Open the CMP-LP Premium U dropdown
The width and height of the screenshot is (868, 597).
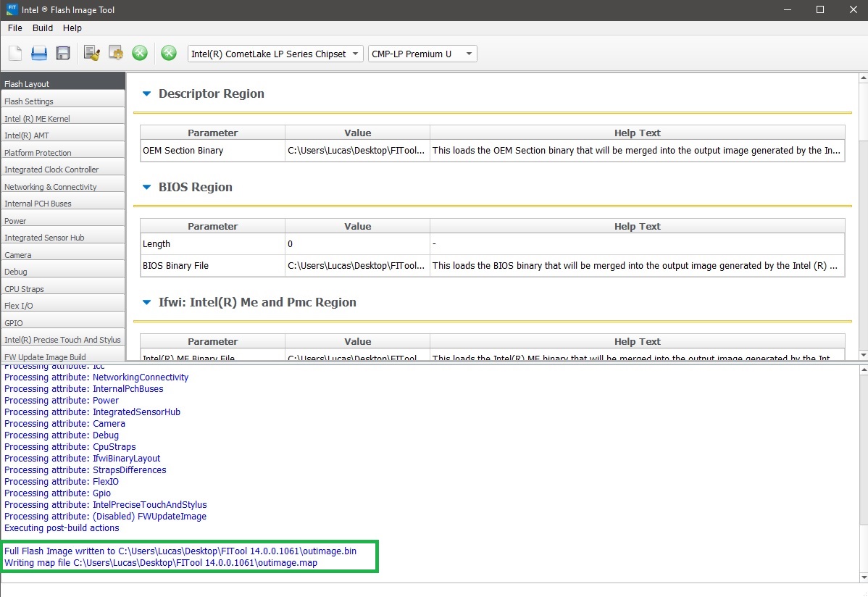point(422,54)
